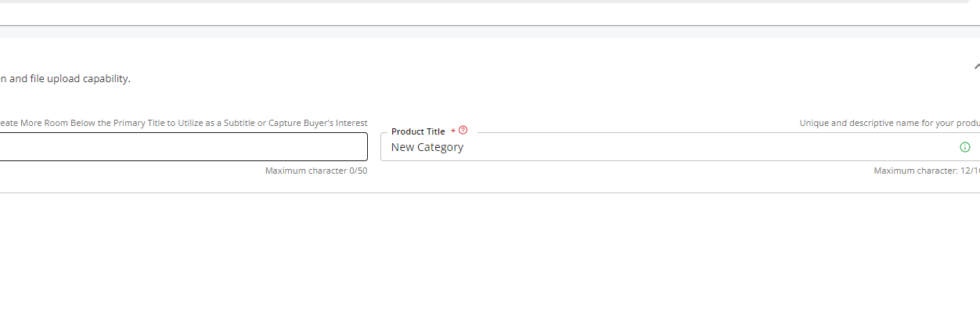
Task: Click the gray horizontal bar at the top
Action: point(470,2)
